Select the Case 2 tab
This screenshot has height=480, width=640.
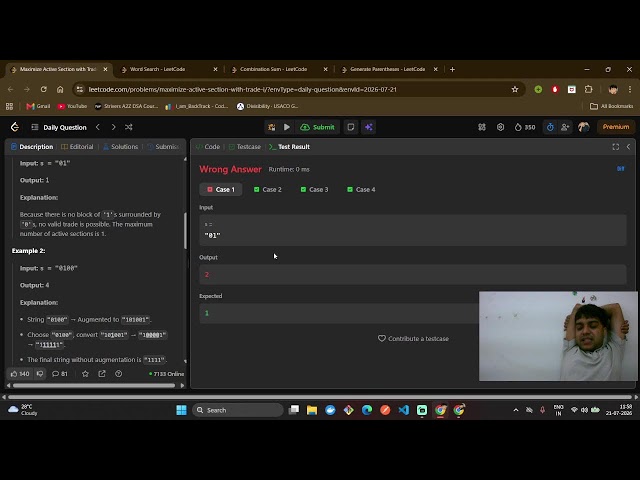tap(268, 189)
